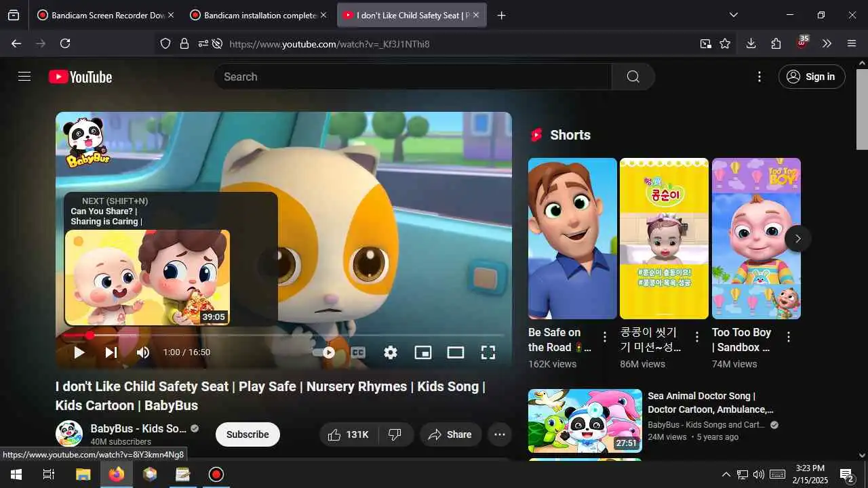Show more toolbar tools chevron
Screen dimensions: 868x488
(827, 43)
